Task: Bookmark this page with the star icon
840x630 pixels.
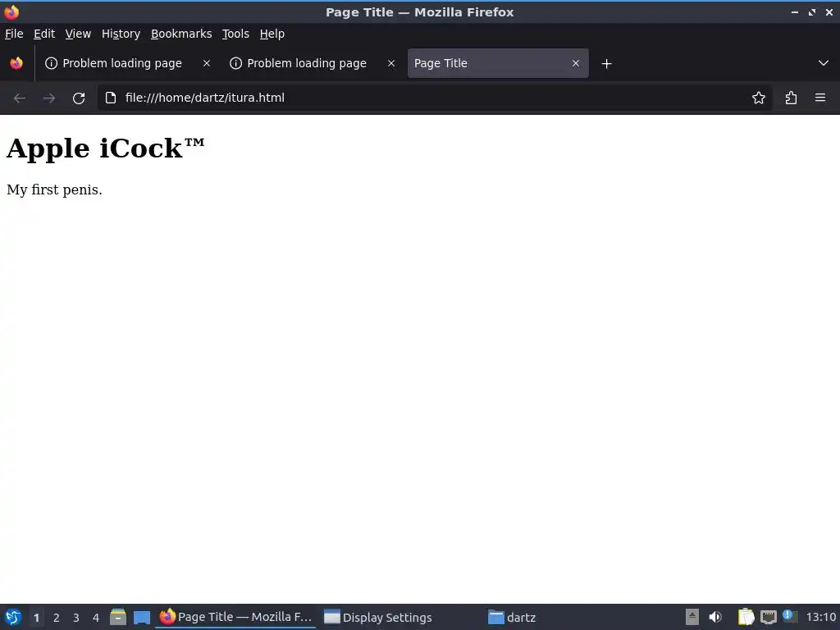Action: point(759,98)
